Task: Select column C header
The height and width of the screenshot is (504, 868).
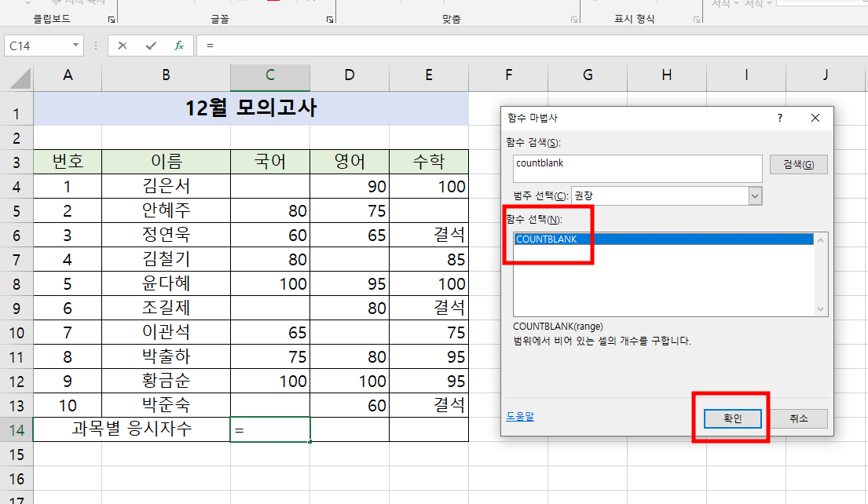Action: tap(270, 76)
